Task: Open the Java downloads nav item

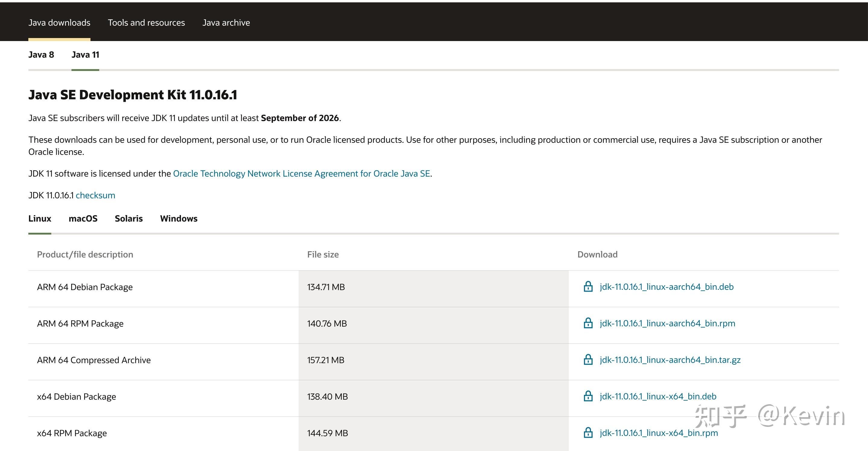Action: (59, 23)
